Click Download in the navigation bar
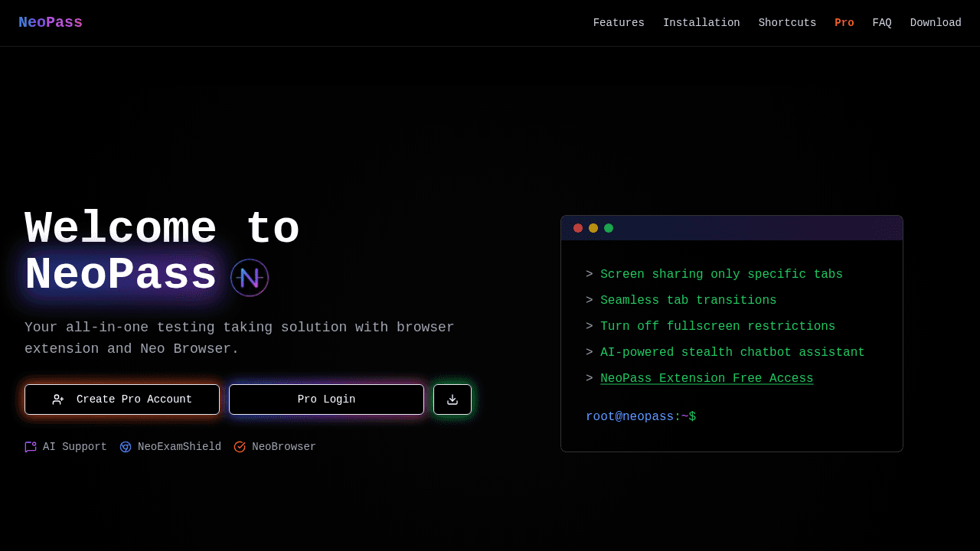Image resolution: width=980 pixels, height=551 pixels. tap(936, 22)
